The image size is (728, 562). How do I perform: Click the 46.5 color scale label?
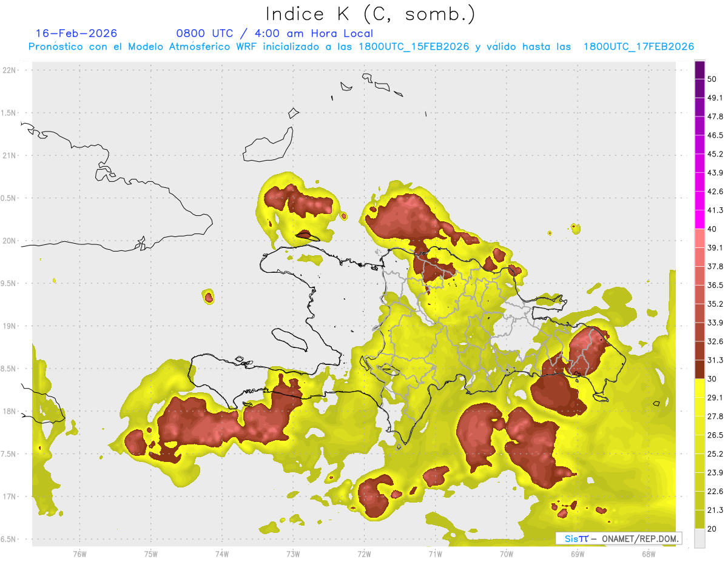715,135
